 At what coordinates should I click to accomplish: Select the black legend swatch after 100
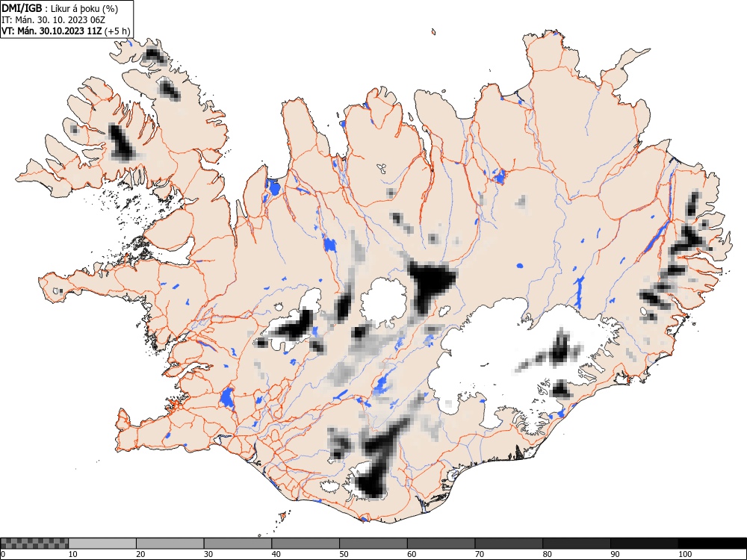click(712, 544)
